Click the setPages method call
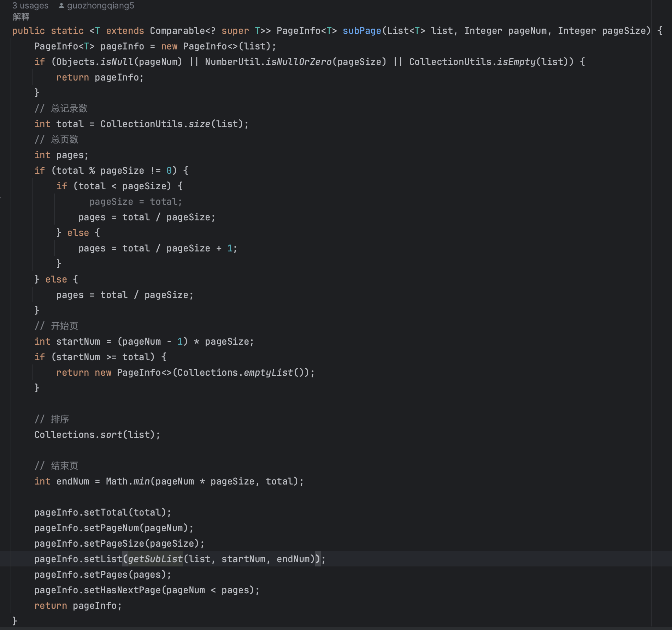The height and width of the screenshot is (630, 672). click(106, 575)
